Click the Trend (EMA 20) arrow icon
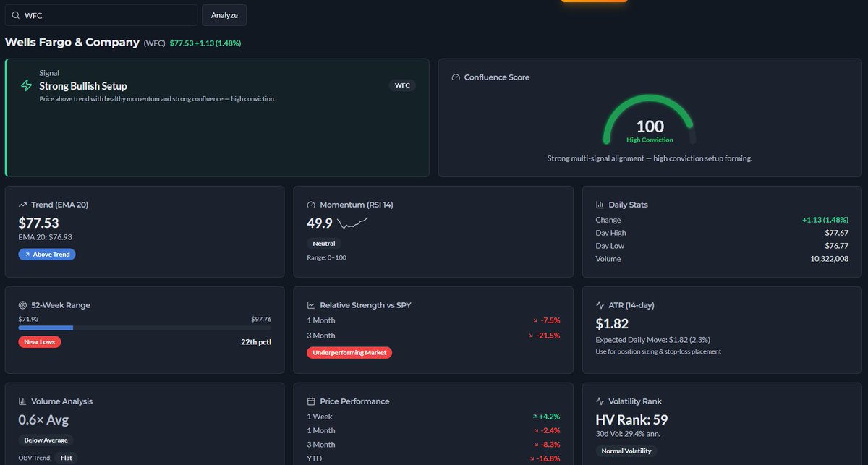Image resolution: width=868 pixels, height=465 pixels. 23,205
